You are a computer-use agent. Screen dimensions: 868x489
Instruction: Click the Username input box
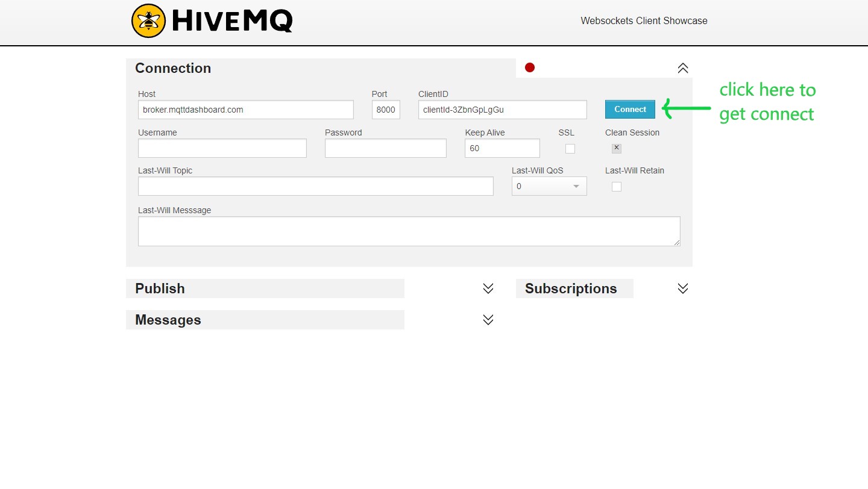pyautogui.click(x=222, y=148)
